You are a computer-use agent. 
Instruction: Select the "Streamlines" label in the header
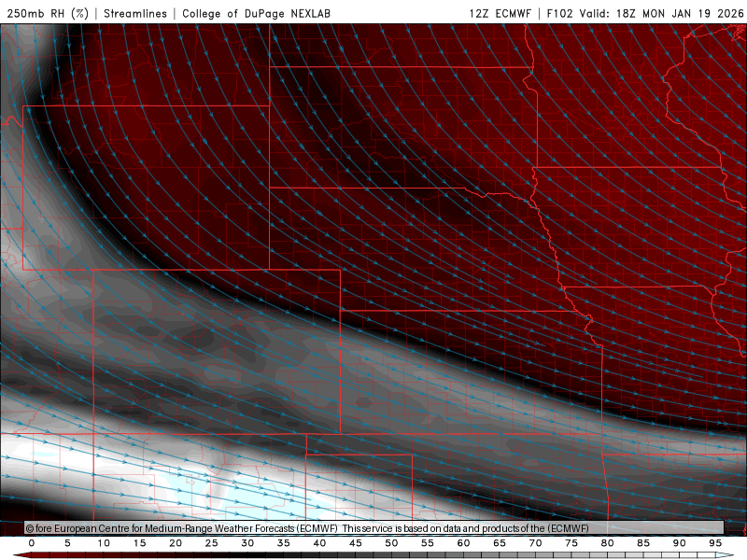click(x=135, y=13)
